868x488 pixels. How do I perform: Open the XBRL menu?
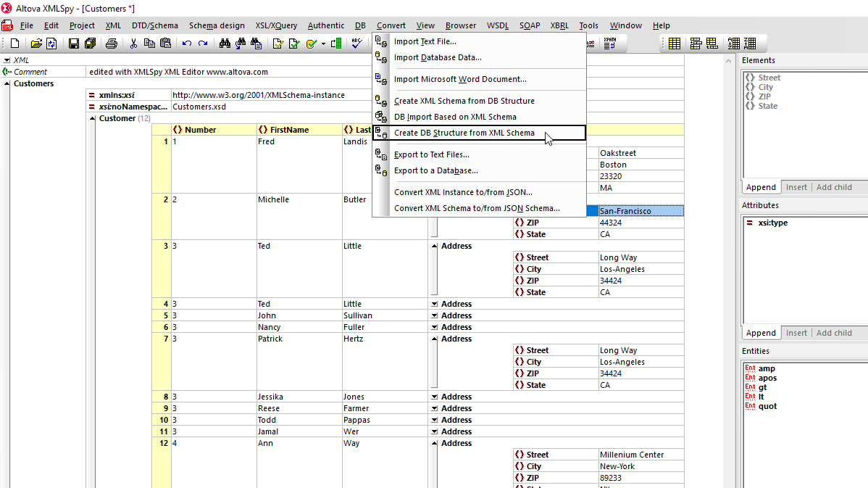pyautogui.click(x=559, y=25)
